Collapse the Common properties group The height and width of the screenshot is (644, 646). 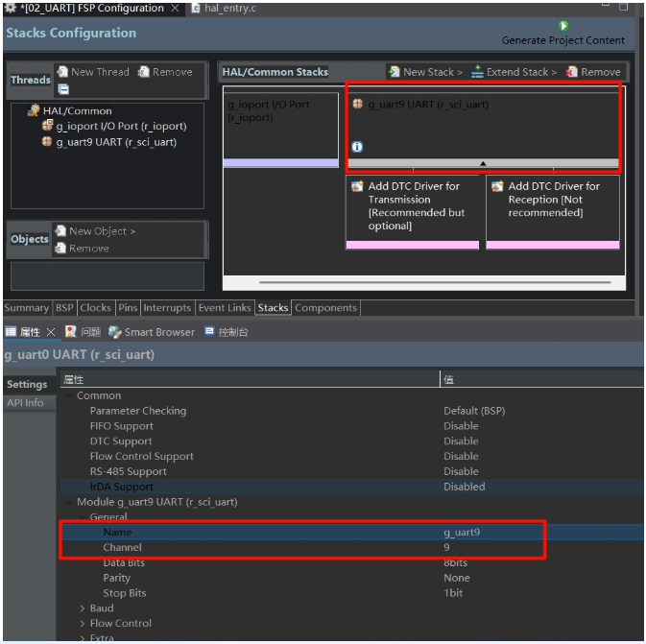click(69, 395)
